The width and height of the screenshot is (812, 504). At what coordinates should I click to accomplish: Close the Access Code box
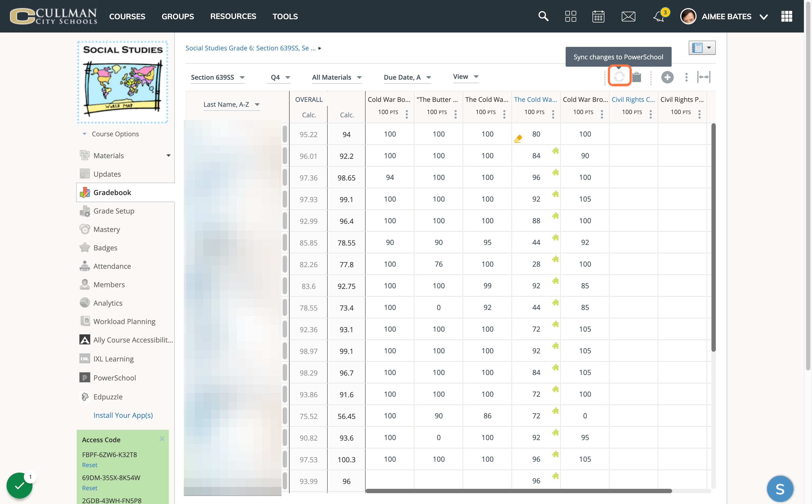[162, 439]
